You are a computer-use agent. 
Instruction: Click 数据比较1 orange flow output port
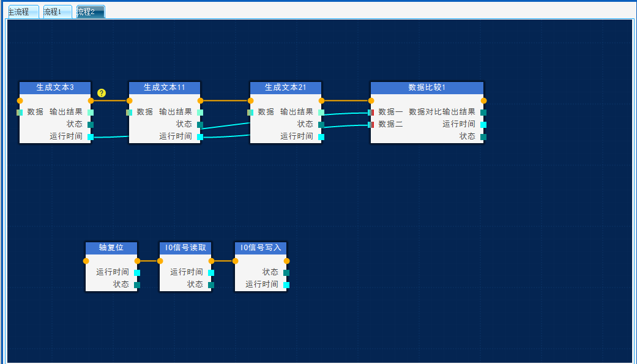click(x=483, y=101)
